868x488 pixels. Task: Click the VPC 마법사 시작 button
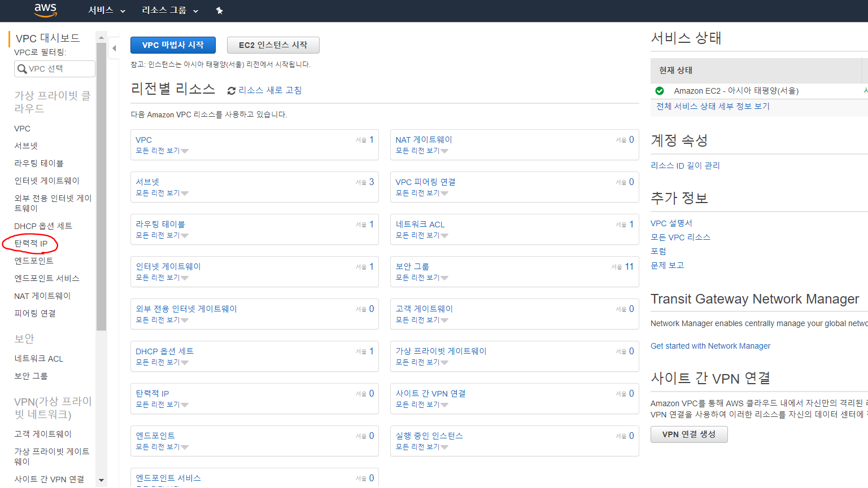173,45
